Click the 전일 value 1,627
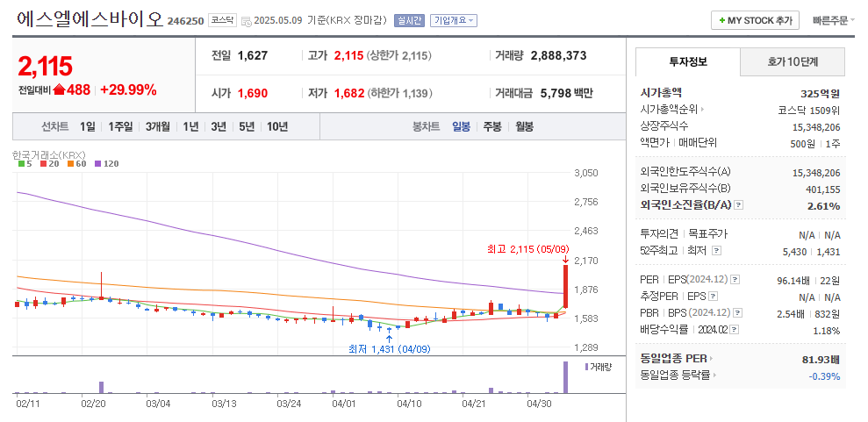The image size is (868, 422). [x=253, y=55]
